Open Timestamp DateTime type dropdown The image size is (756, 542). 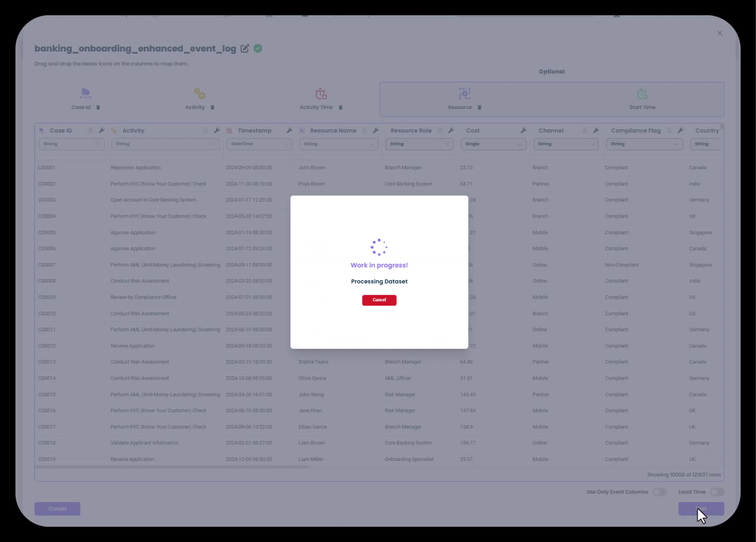259,144
